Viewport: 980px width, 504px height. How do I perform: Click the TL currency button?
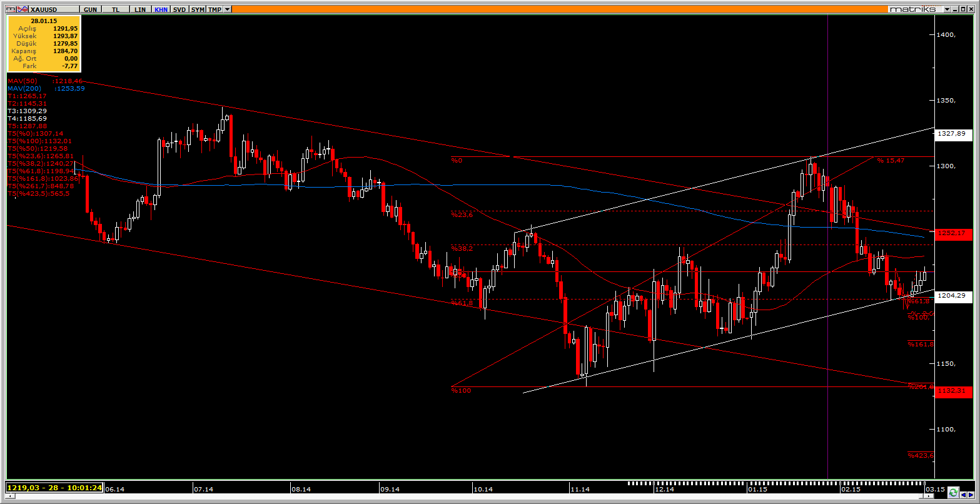coord(115,9)
